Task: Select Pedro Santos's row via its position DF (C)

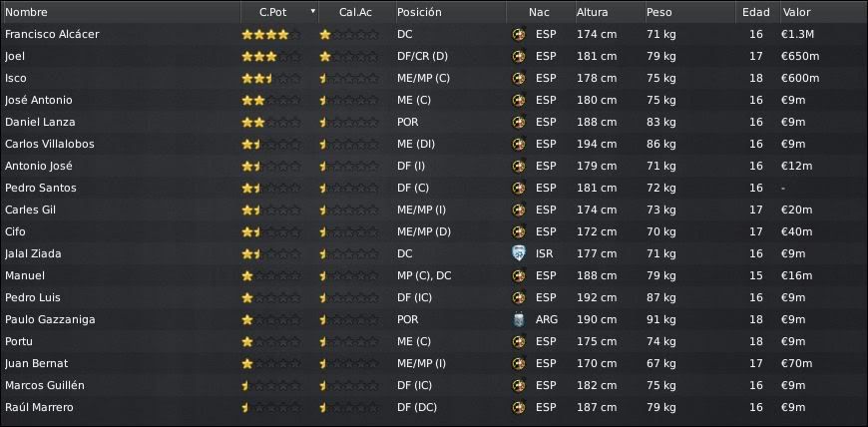Action: coord(413,188)
